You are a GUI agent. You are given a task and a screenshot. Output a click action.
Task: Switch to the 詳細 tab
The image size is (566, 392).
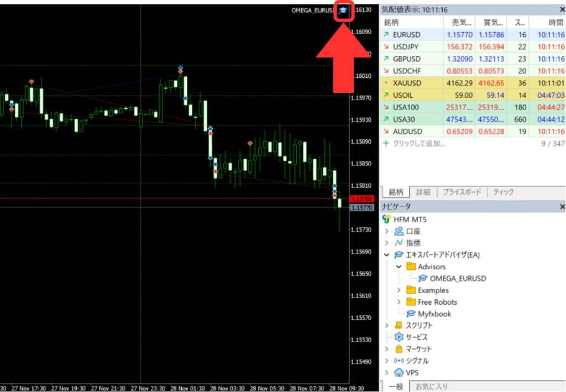[x=423, y=192]
